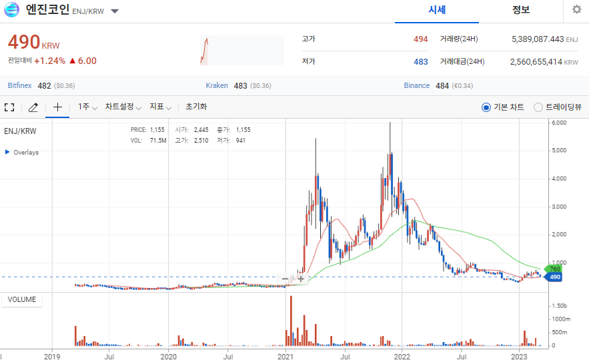Select the 기본 차트 radio option
The image size is (589, 364).
point(486,107)
